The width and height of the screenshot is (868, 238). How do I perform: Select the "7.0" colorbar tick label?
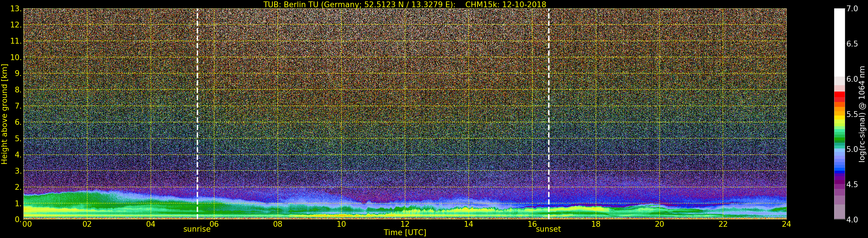click(x=852, y=9)
